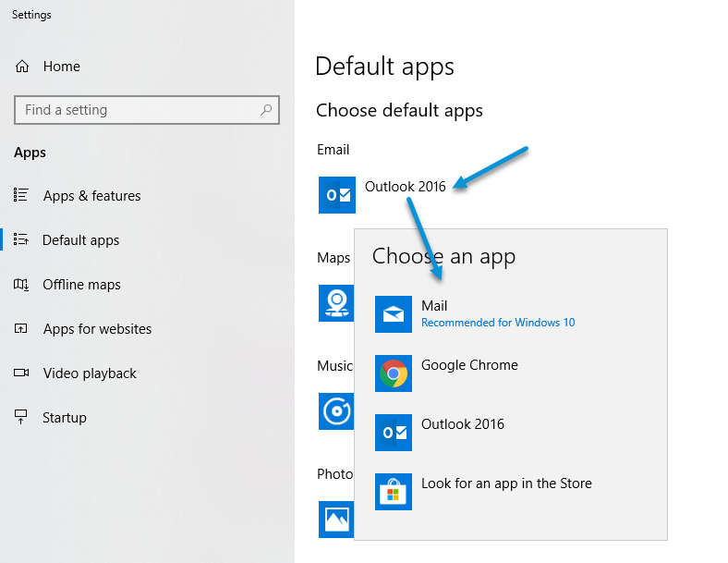Click the Choose default apps heading
This screenshot has width=728, height=563.
pos(399,111)
